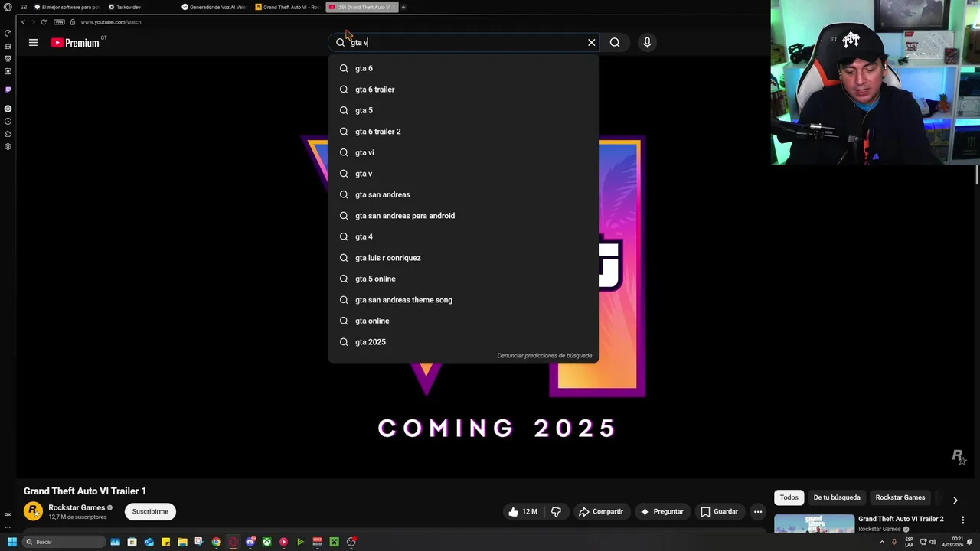980x551 pixels.
Task: Reload the page with refresh icon
Action: 44,22
